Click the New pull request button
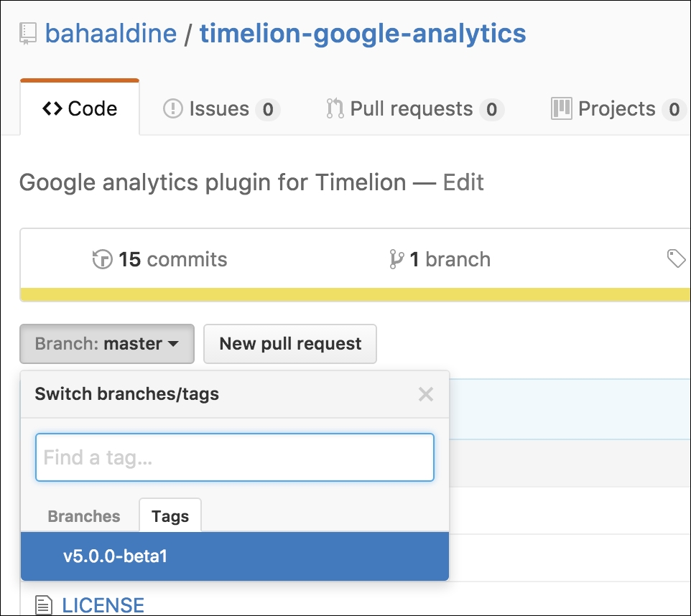Image resolution: width=691 pixels, height=616 pixels. 290,344
